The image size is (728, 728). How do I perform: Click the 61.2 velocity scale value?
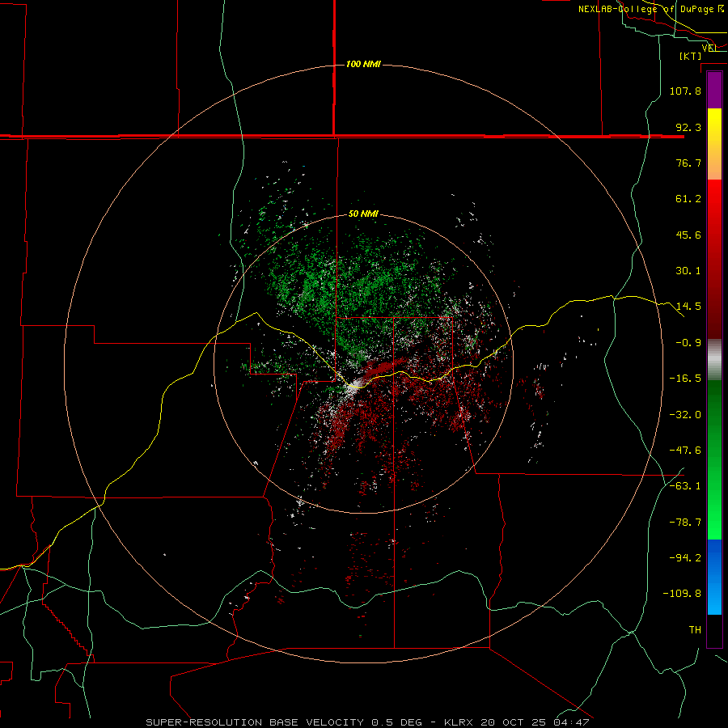click(x=688, y=199)
